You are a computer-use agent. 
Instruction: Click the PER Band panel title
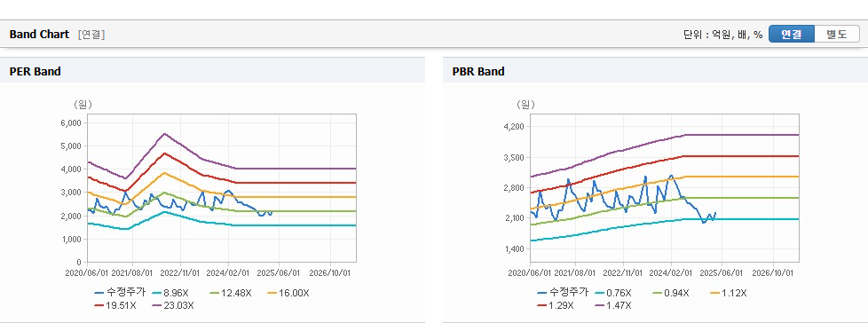(x=35, y=71)
